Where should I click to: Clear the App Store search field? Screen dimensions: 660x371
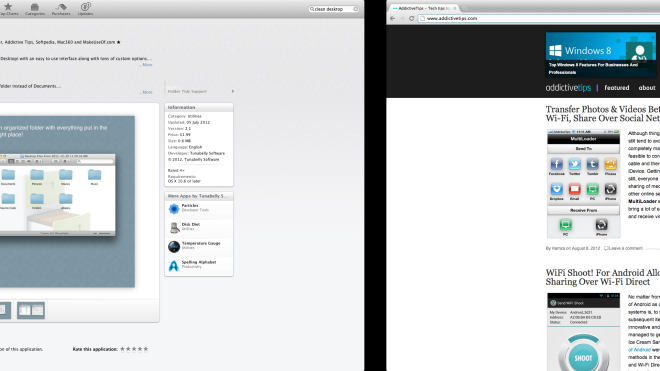tap(356, 9)
